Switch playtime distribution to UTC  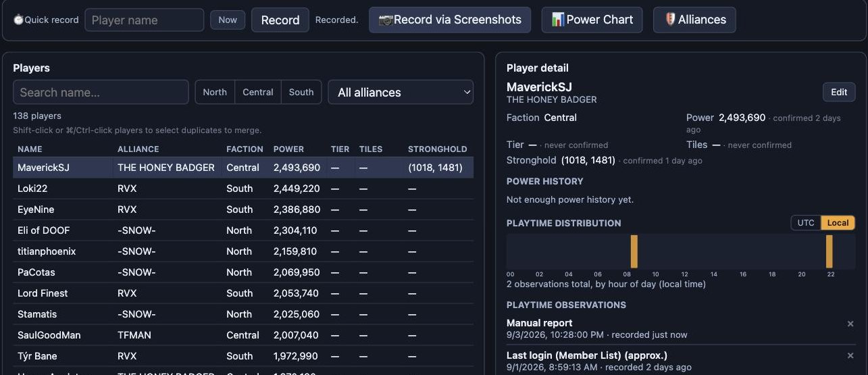pos(806,223)
